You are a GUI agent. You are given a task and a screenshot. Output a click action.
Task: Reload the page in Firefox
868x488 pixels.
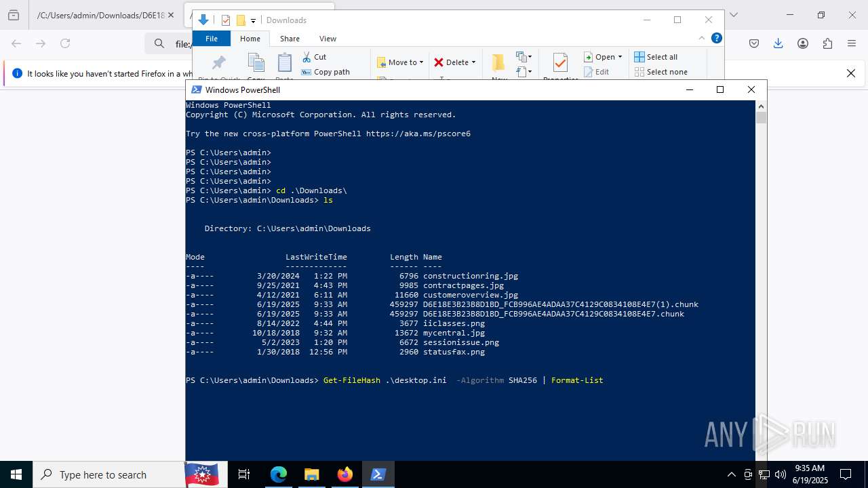65,43
